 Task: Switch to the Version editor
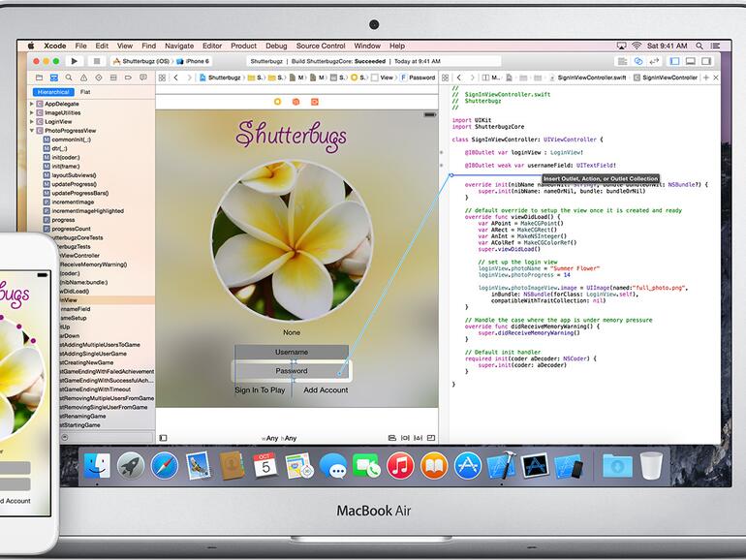654,61
